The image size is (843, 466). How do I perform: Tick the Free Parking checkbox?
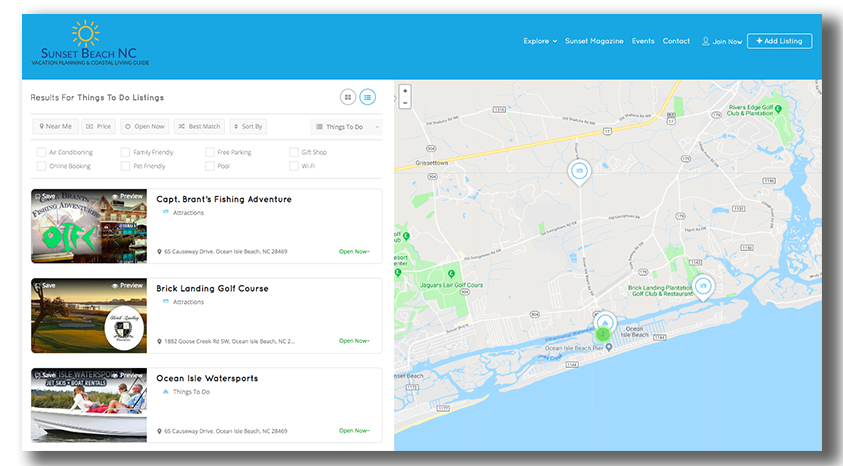click(x=210, y=152)
